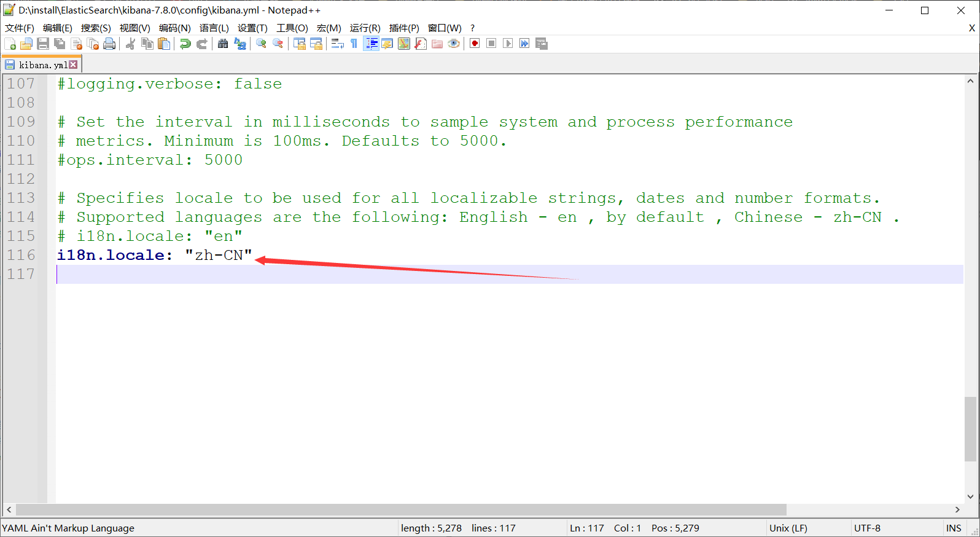
Task: Open the Replace dialog icon
Action: [239, 44]
